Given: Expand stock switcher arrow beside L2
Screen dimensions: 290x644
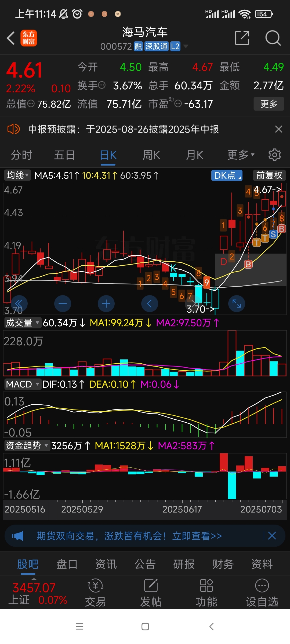Looking at the screenshot, I should click(186, 46).
